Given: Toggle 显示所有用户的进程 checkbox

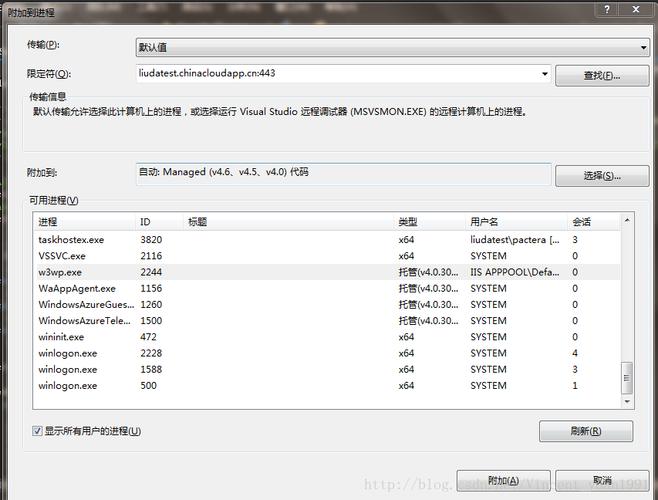Looking at the screenshot, I should (x=37, y=431).
